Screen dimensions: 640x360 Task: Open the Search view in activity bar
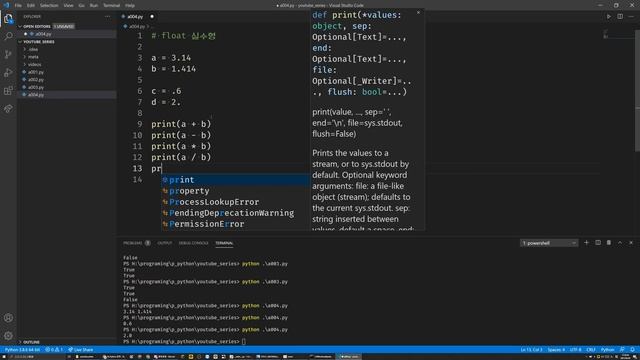[8, 36]
